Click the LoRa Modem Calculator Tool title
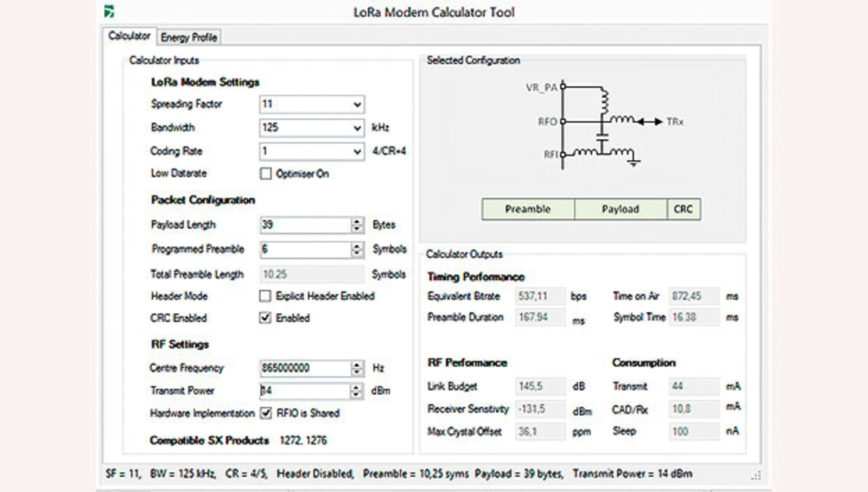Image resolution: width=868 pixels, height=492 pixels. 434,12
